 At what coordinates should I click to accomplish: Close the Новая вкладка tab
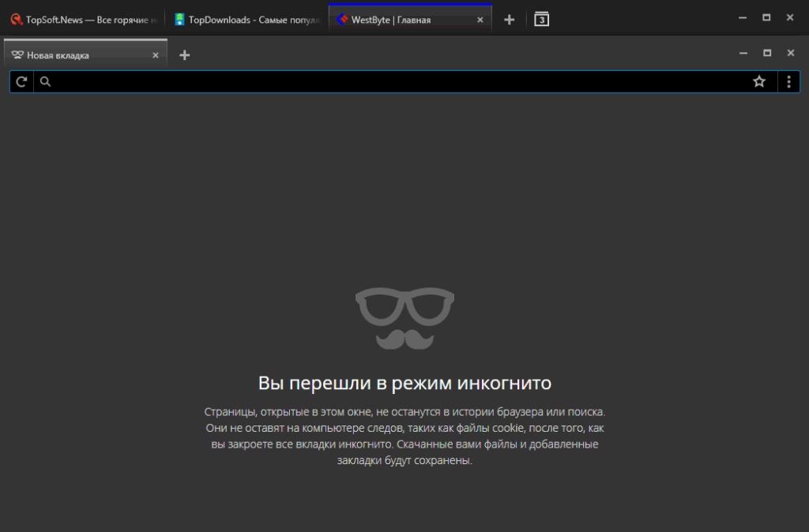point(156,55)
